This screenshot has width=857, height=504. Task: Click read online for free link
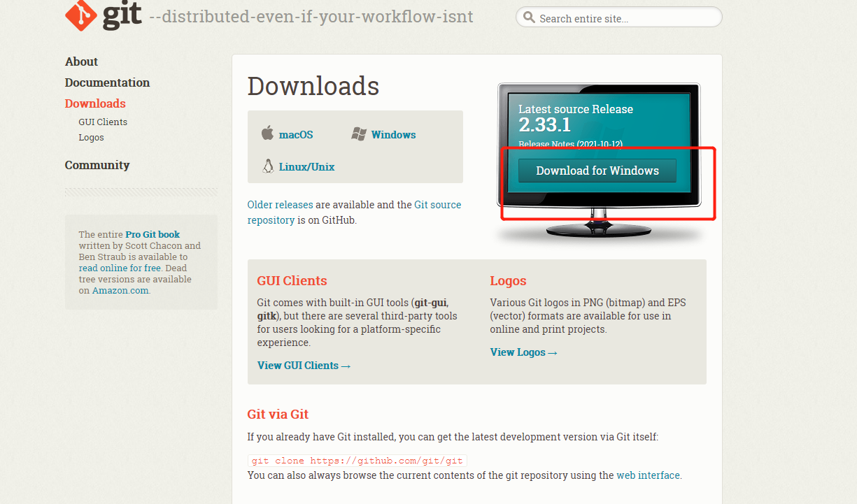coord(120,268)
